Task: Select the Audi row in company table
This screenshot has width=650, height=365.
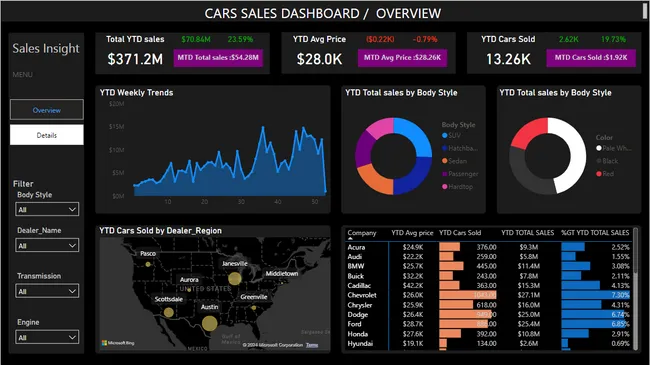Action: [489, 257]
